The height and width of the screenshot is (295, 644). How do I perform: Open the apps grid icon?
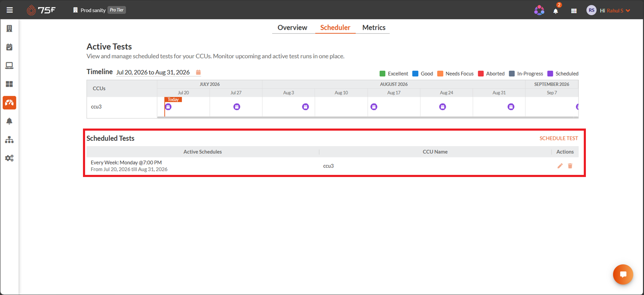click(574, 11)
